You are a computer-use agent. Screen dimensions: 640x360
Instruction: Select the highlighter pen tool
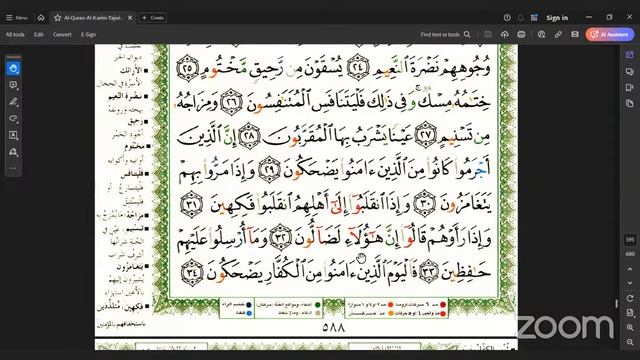pyautogui.click(x=13, y=102)
